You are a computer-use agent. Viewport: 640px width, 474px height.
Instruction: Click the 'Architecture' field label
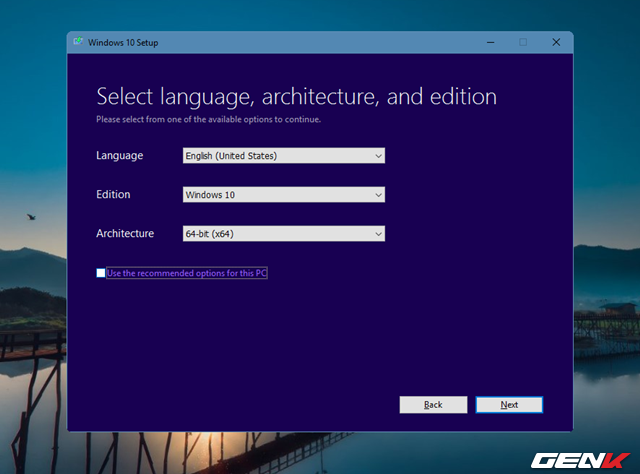(x=125, y=234)
